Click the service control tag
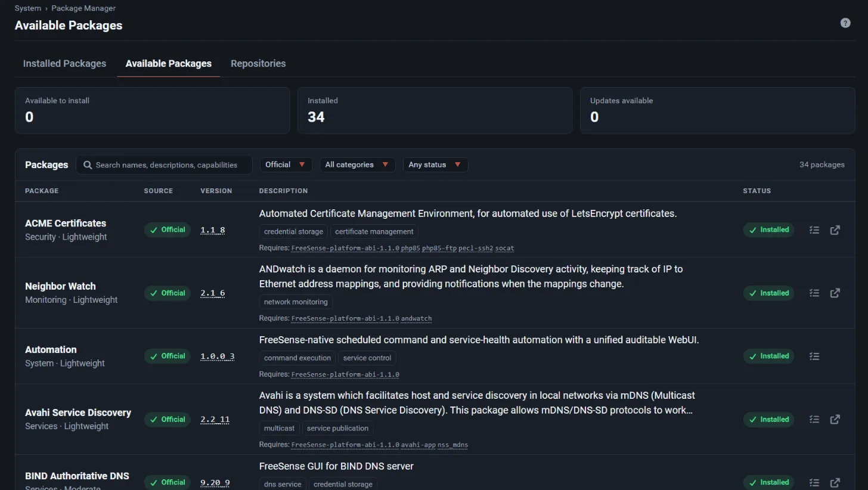 click(367, 358)
